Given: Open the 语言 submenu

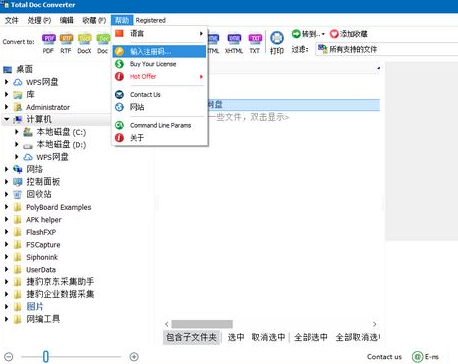Looking at the screenshot, I should [159, 33].
